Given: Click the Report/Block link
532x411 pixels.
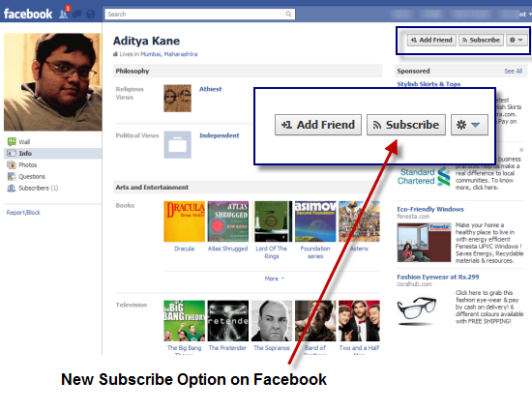Looking at the screenshot, I should pyautogui.click(x=23, y=213).
